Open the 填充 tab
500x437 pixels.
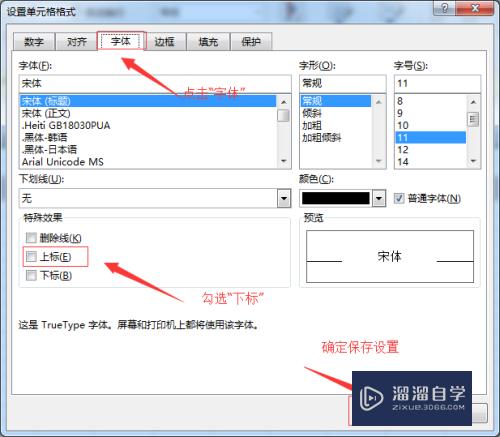pos(208,42)
